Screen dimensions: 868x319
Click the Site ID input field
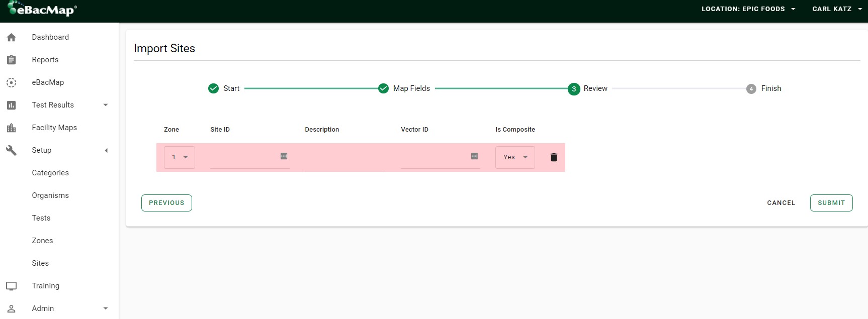pyautogui.click(x=244, y=157)
